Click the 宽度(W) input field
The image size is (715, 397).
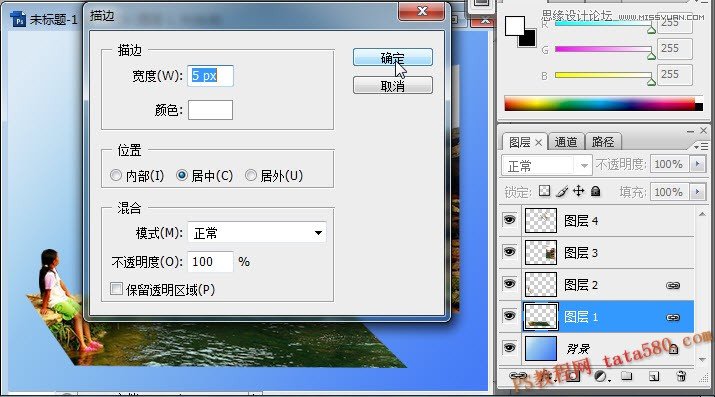210,76
